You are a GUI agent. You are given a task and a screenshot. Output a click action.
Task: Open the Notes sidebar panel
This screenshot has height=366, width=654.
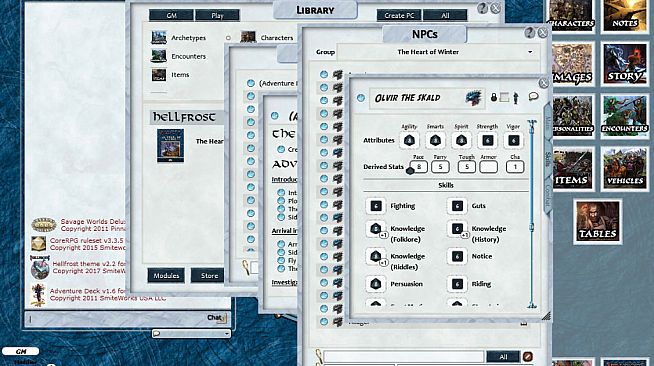coord(624,15)
